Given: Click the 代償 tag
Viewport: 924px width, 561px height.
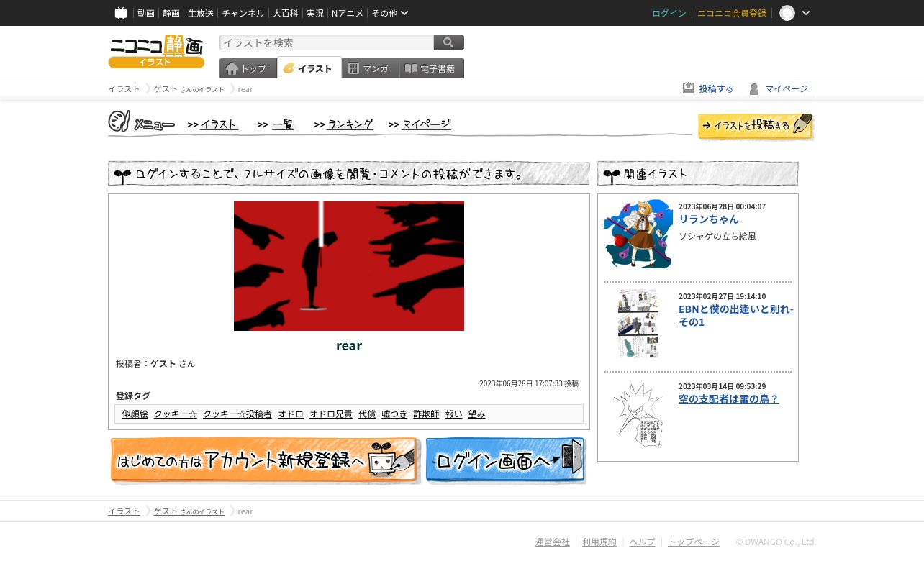Looking at the screenshot, I should tap(367, 414).
